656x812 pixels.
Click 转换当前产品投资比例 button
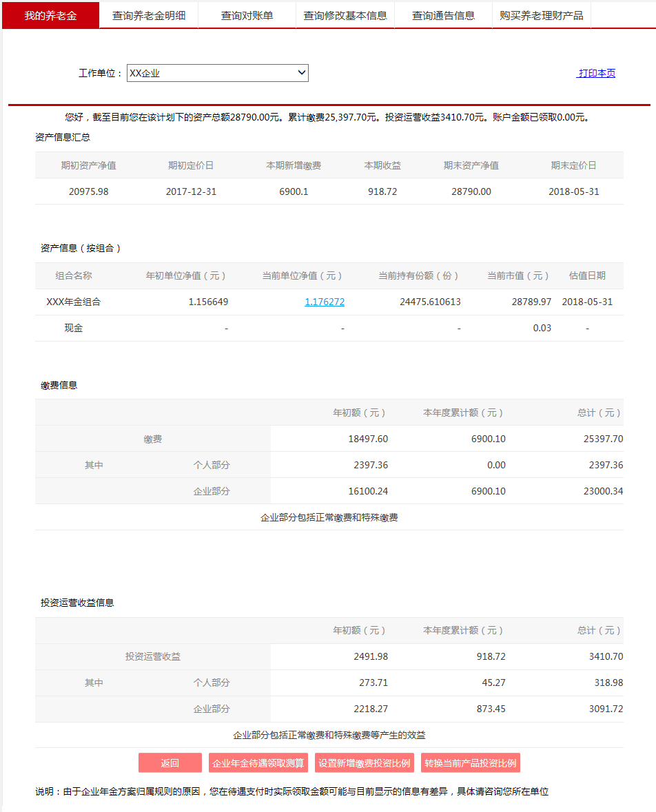(x=471, y=763)
